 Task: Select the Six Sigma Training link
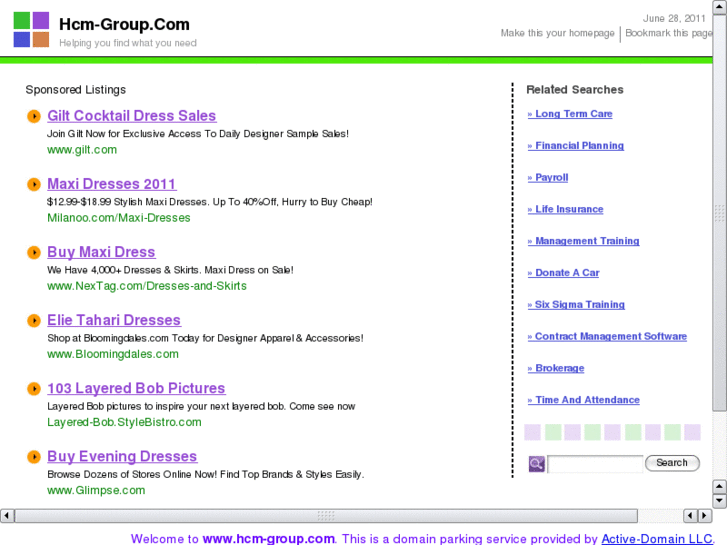pos(579,305)
